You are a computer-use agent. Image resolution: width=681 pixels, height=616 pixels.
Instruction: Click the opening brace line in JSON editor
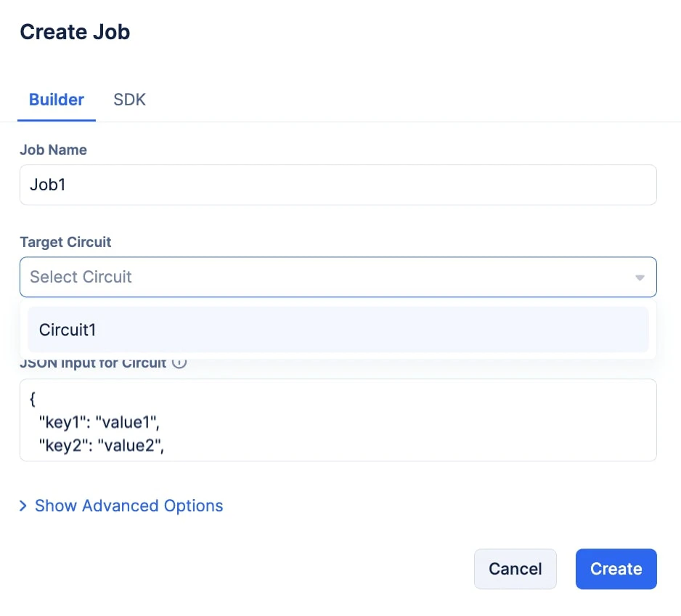(x=33, y=399)
